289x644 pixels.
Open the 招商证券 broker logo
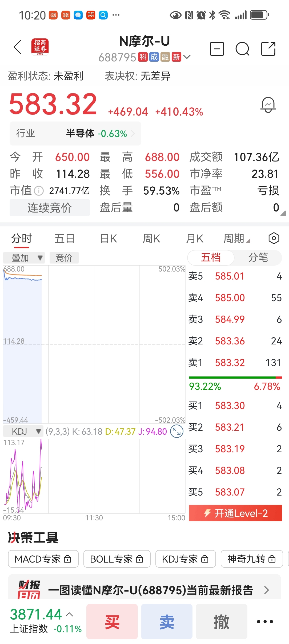pyautogui.click(x=40, y=47)
